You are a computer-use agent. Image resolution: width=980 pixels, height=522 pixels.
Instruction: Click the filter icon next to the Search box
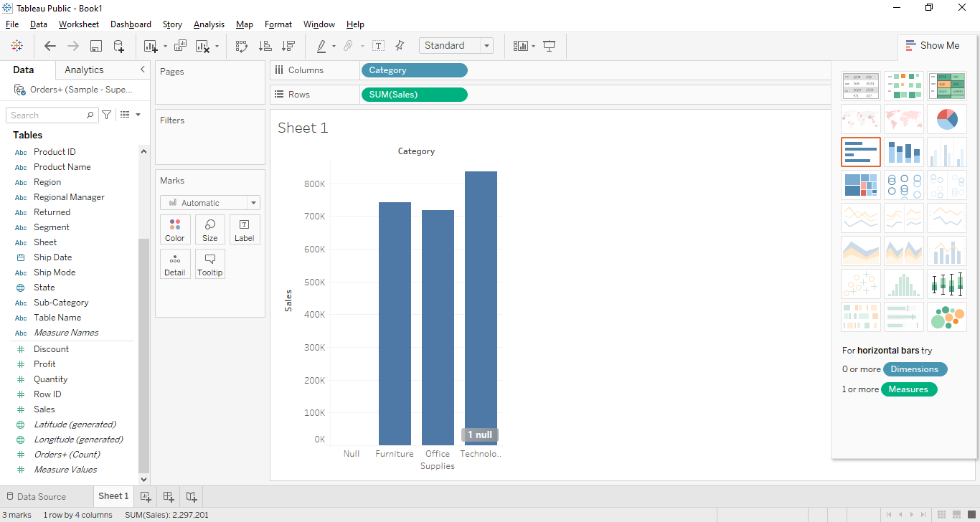[x=107, y=115]
